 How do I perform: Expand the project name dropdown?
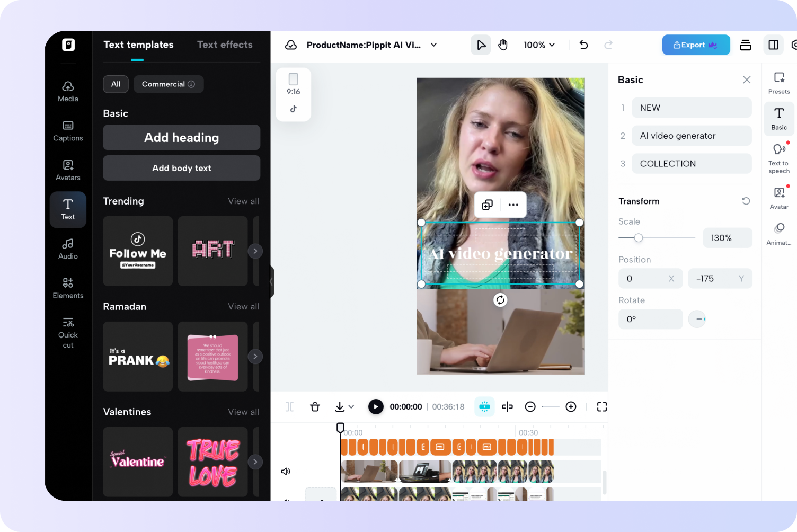pos(433,45)
